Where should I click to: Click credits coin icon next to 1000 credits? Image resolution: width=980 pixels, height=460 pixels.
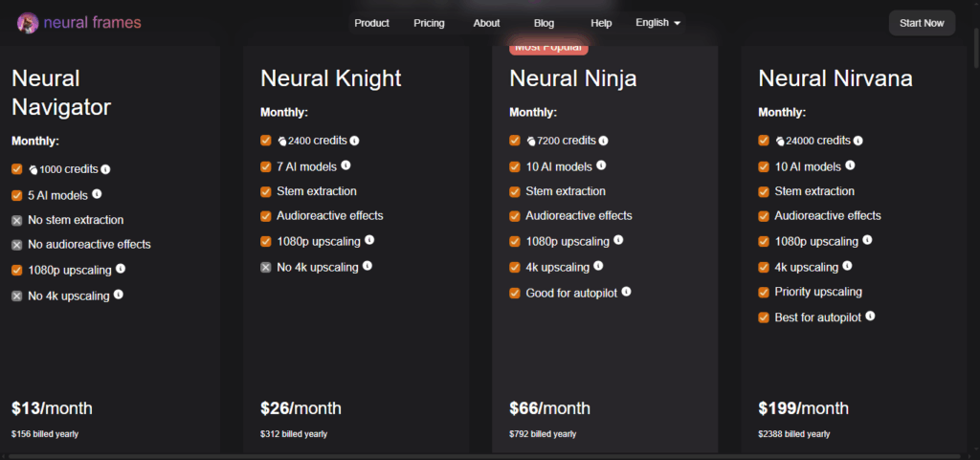point(33,170)
